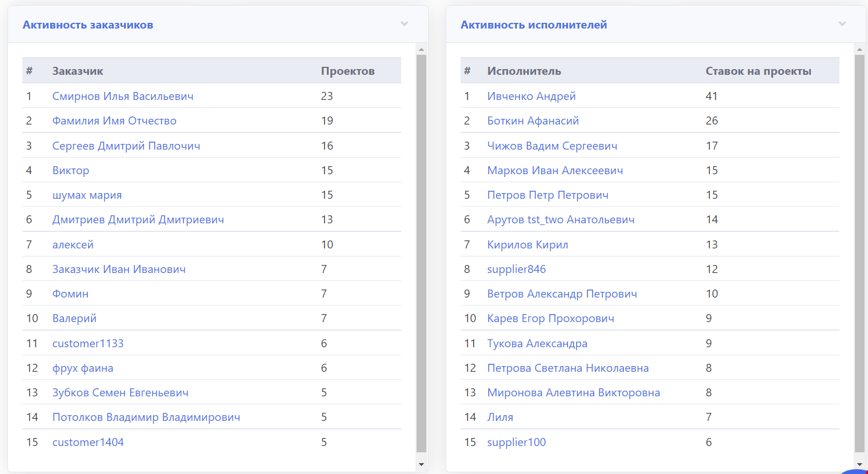Open customer Потолков Владимир Владимирович

(x=146, y=417)
